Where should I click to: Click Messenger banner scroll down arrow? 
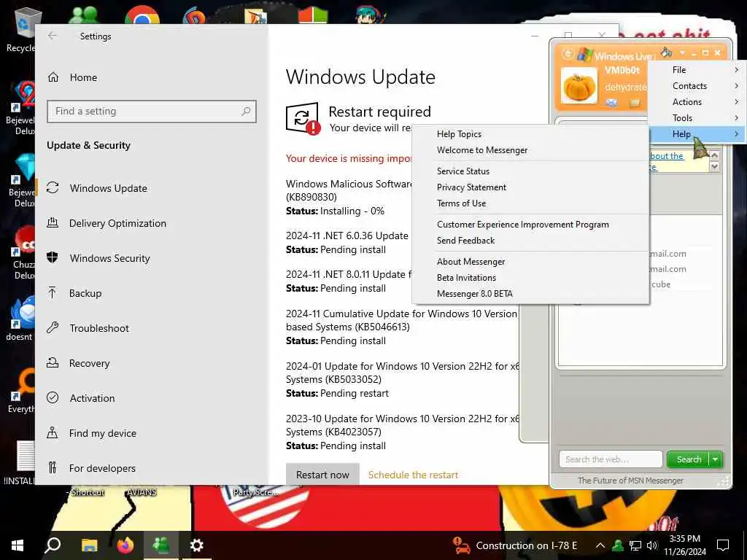click(x=713, y=166)
